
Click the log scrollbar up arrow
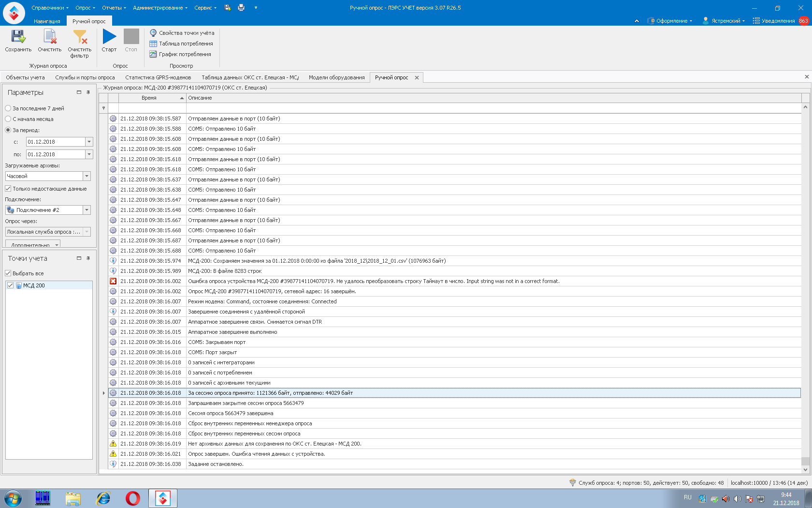(x=805, y=107)
